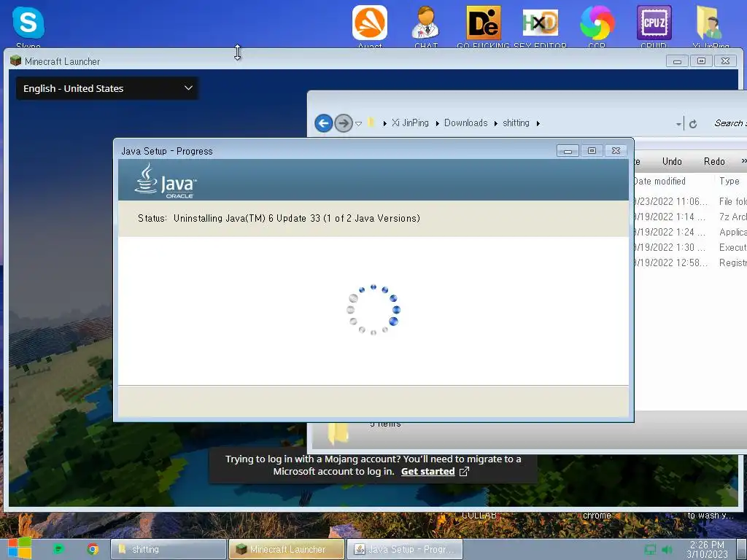Viewport: 747px width, 560px height.
Task: Click the Windows Start button
Action: (19, 548)
